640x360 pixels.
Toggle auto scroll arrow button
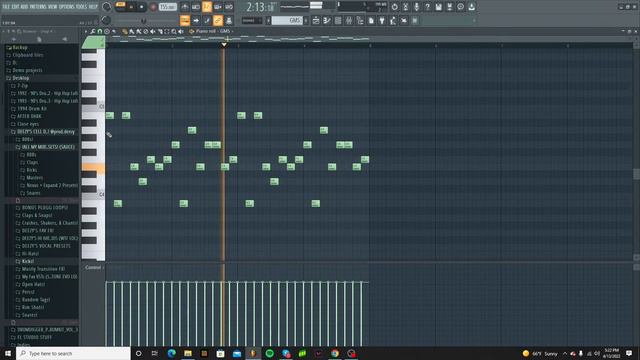(196, 20)
